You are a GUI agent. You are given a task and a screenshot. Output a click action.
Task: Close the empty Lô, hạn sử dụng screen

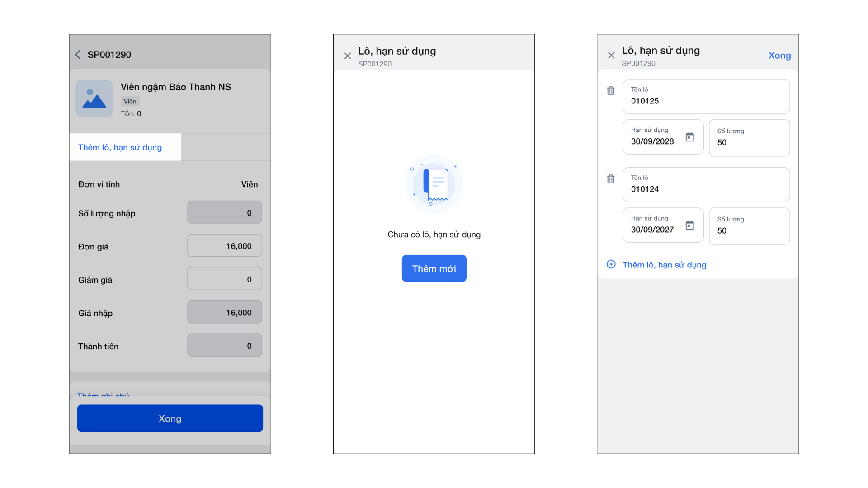[x=347, y=56]
